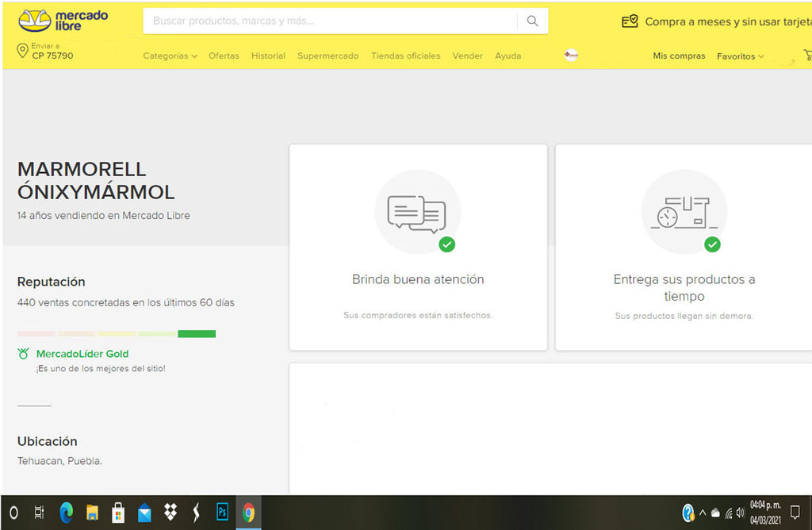This screenshot has height=530, width=812.
Task: Open the Ayuda menu item
Action: click(x=508, y=56)
